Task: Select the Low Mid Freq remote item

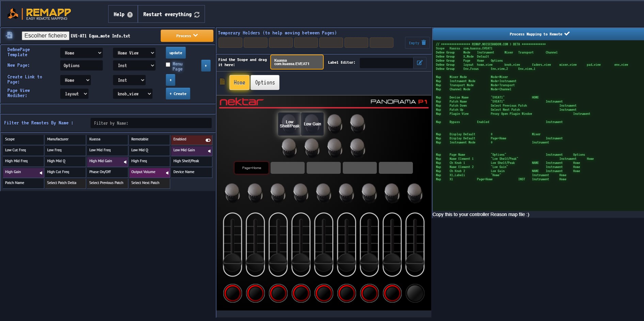Action: [x=108, y=150]
